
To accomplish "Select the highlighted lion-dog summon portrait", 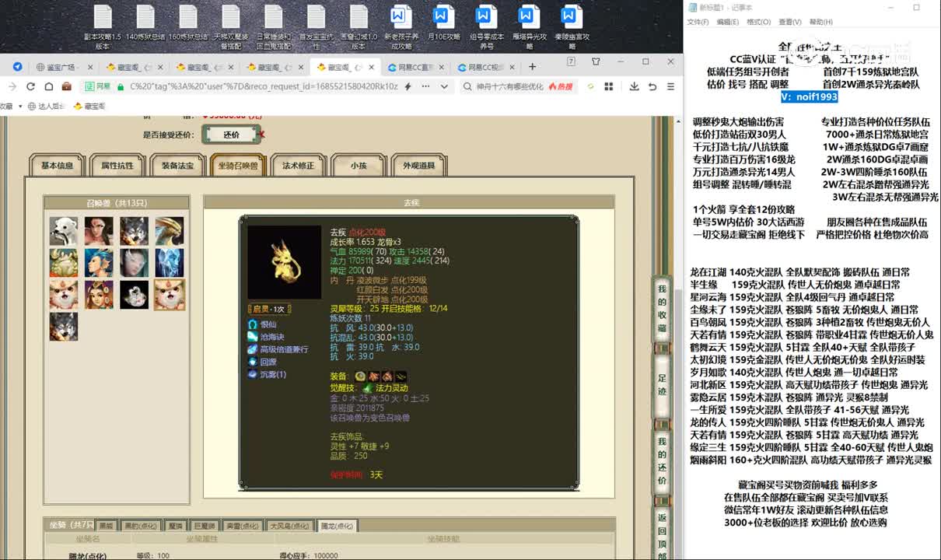I will pyautogui.click(x=170, y=295).
